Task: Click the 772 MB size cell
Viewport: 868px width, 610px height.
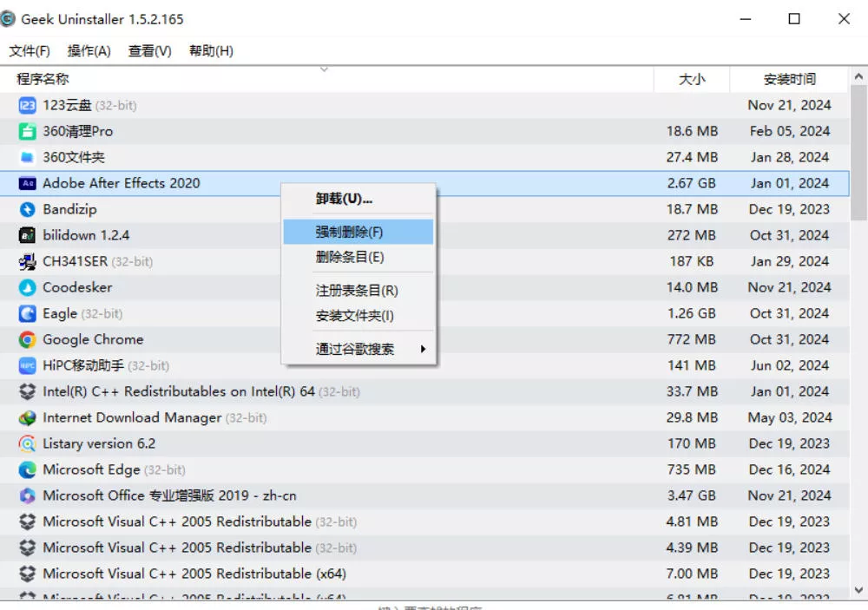Action: [692, 339]
